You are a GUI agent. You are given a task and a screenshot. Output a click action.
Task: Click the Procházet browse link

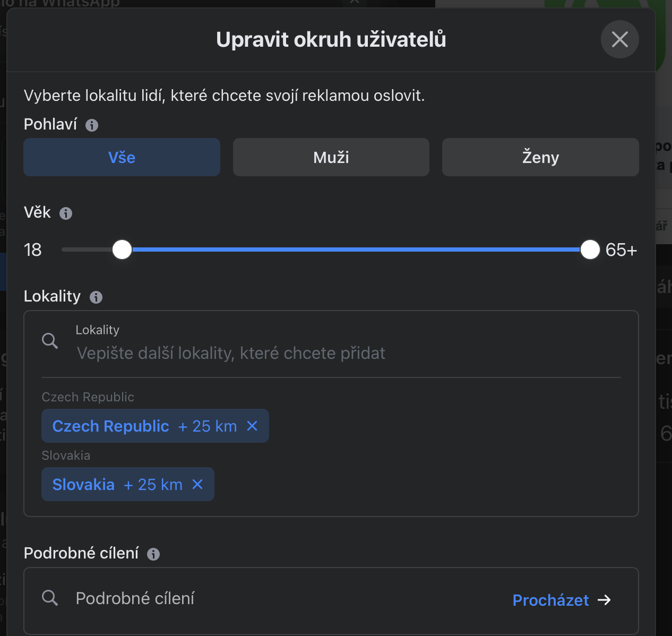pos(550,600)
